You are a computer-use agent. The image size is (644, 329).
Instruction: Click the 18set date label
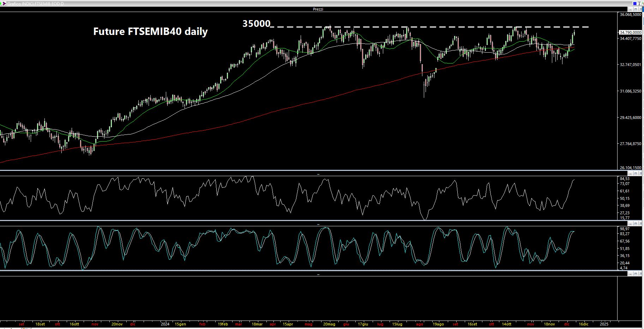point(40,324)
